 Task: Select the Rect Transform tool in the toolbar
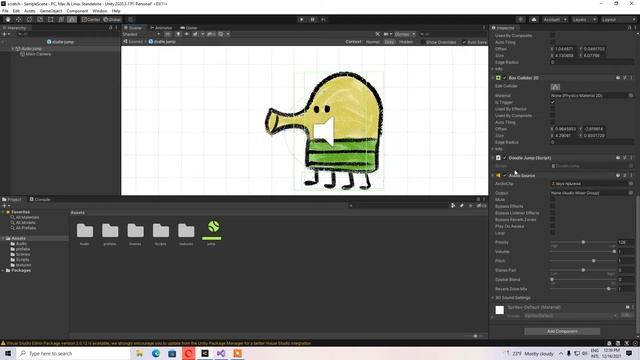pyautogui.click(x=50, y=20)
